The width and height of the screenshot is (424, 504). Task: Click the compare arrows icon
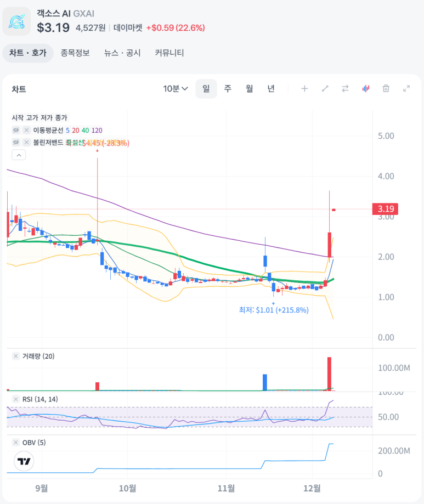pyautogui.click(x=345, y=88)
